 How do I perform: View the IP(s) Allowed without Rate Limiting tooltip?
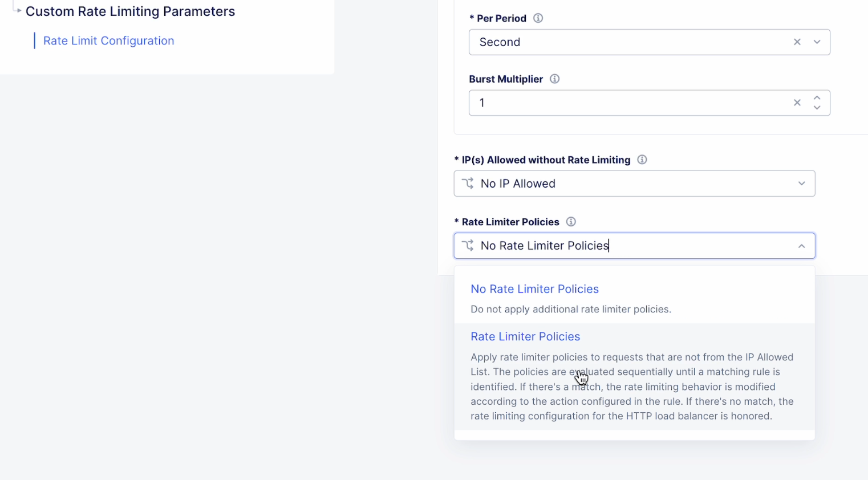coord(642,160)
